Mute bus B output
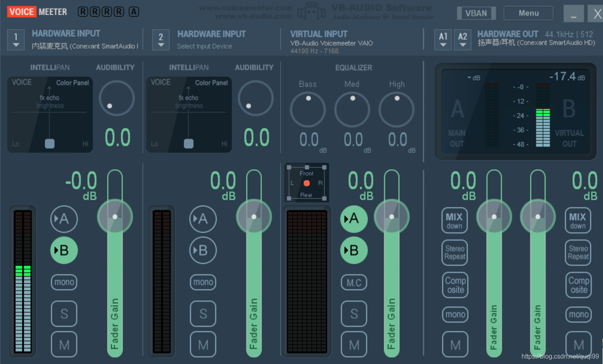Screen dimensions: 603x364 579,344
